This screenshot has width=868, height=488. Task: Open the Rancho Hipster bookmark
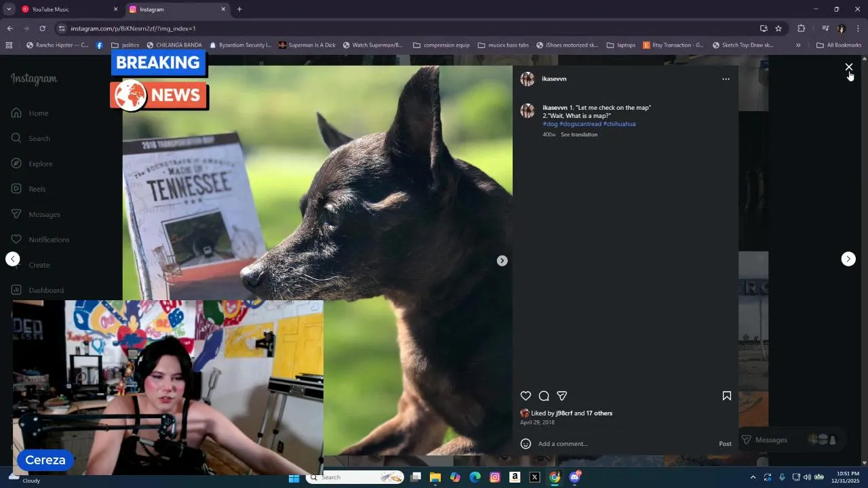pos(57,45)
